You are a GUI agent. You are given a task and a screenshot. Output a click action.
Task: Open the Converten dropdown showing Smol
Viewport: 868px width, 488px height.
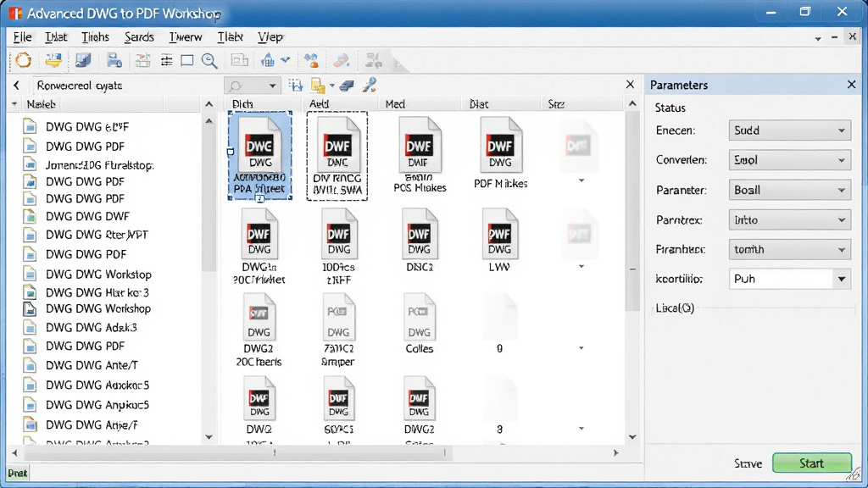point(789,160)
